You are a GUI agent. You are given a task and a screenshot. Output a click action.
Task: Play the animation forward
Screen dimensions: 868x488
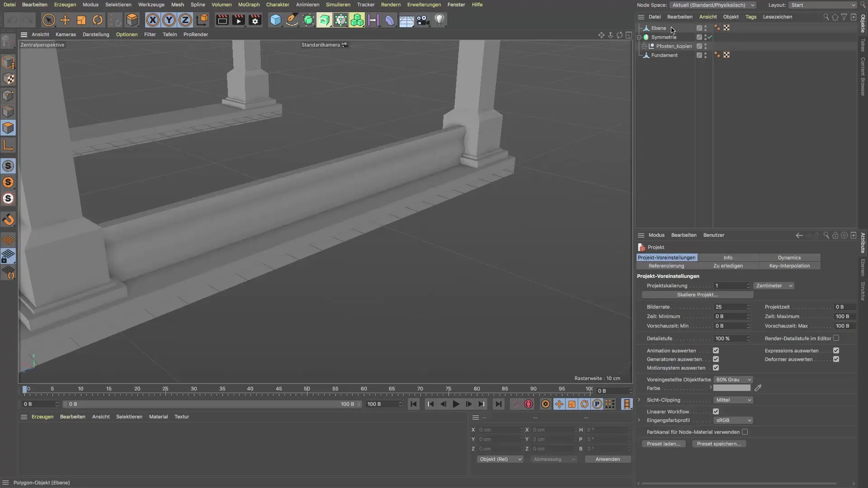456,404
